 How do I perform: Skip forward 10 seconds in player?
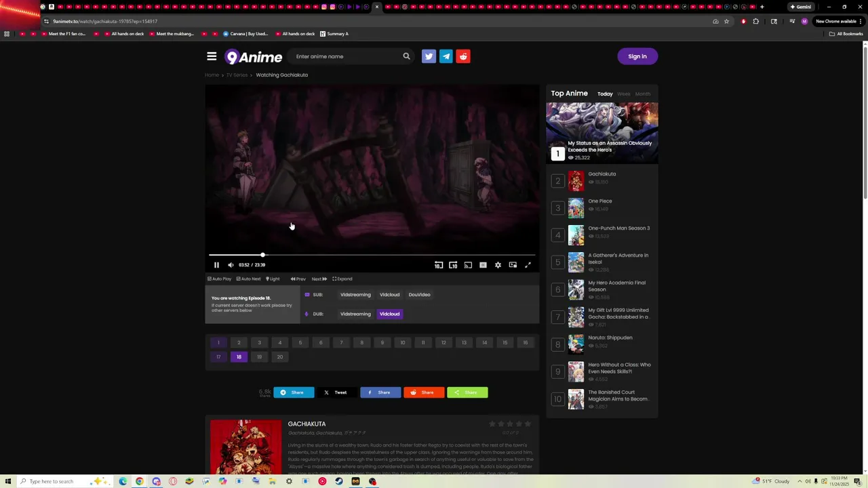point(453,265)
